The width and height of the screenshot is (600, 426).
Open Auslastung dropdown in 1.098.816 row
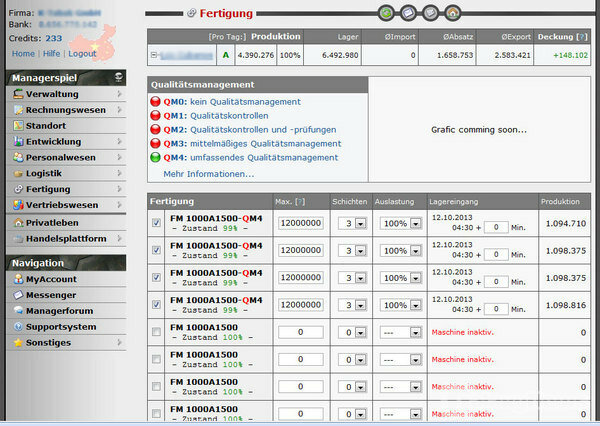click(x=415, y=305)
